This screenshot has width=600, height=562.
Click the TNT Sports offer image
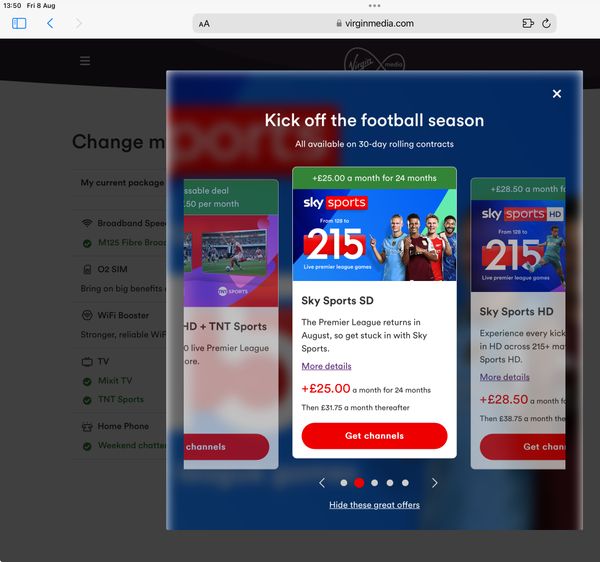(x=231, y=261)
